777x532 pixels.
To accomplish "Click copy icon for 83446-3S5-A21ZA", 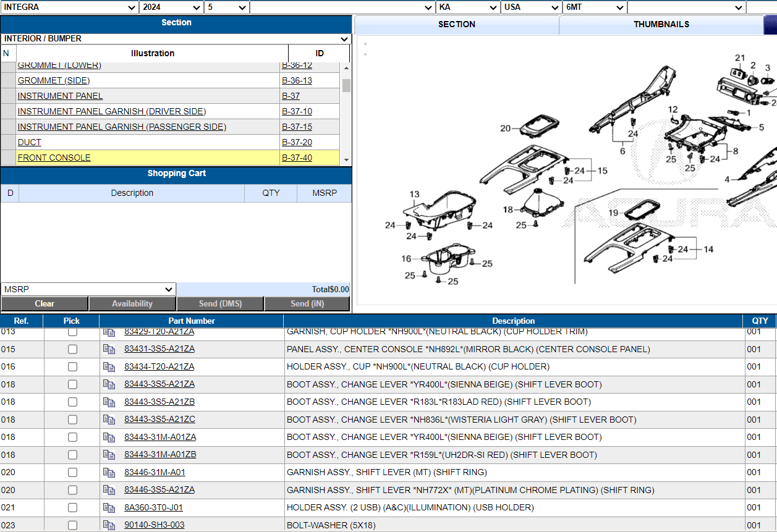I will (109, 490).
